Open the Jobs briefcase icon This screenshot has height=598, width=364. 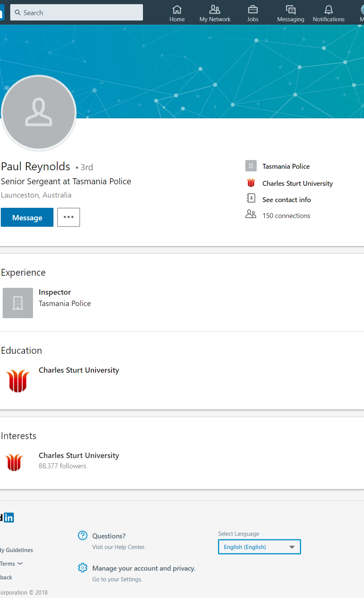click(253, 10)
